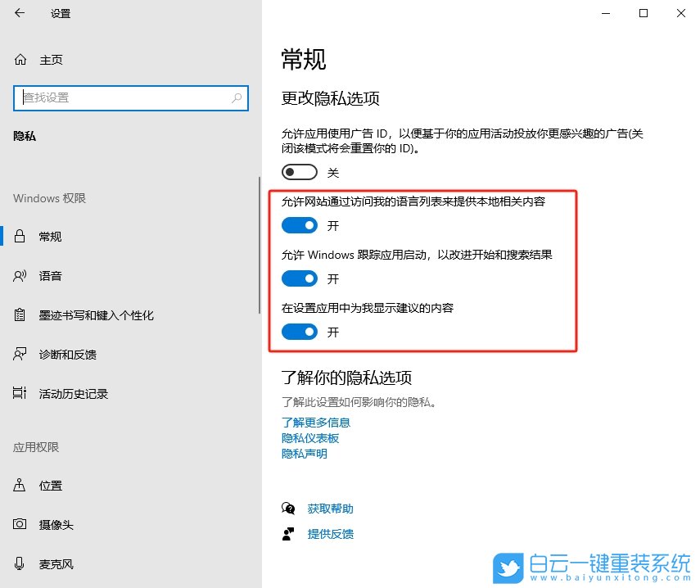Enable the 广告 ID advertising toggle
Image resolution: width=700 pixels, height=588 pixels.
pyautogui.click(x=299, y=172)
